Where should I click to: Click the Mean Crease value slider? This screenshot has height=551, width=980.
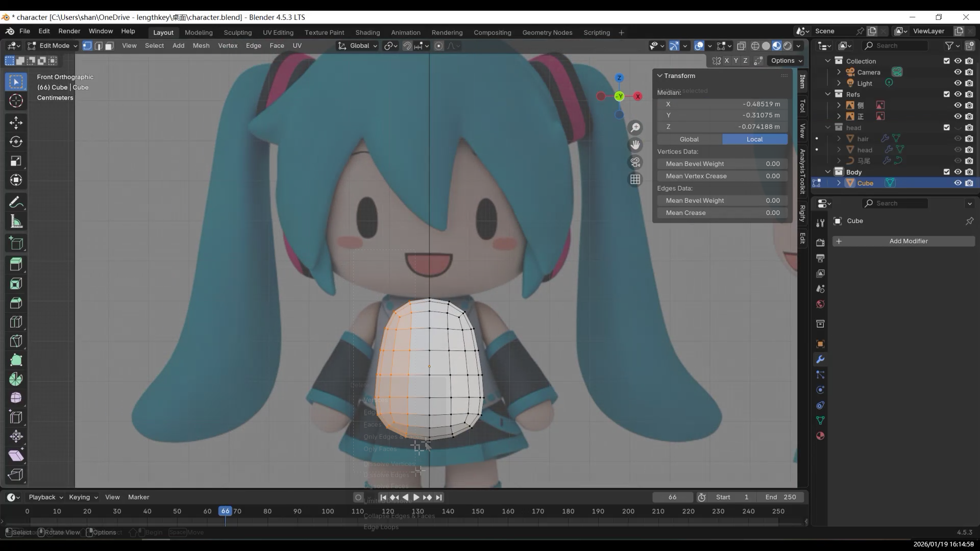[722, 213]
